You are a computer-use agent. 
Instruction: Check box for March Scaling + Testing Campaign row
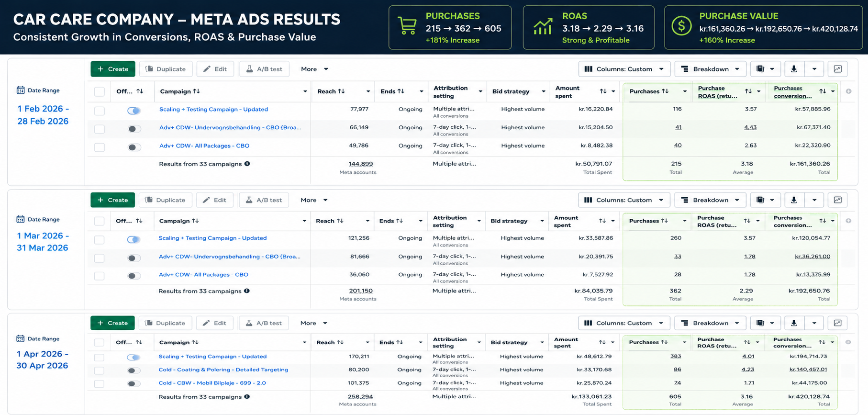(99, 240)
